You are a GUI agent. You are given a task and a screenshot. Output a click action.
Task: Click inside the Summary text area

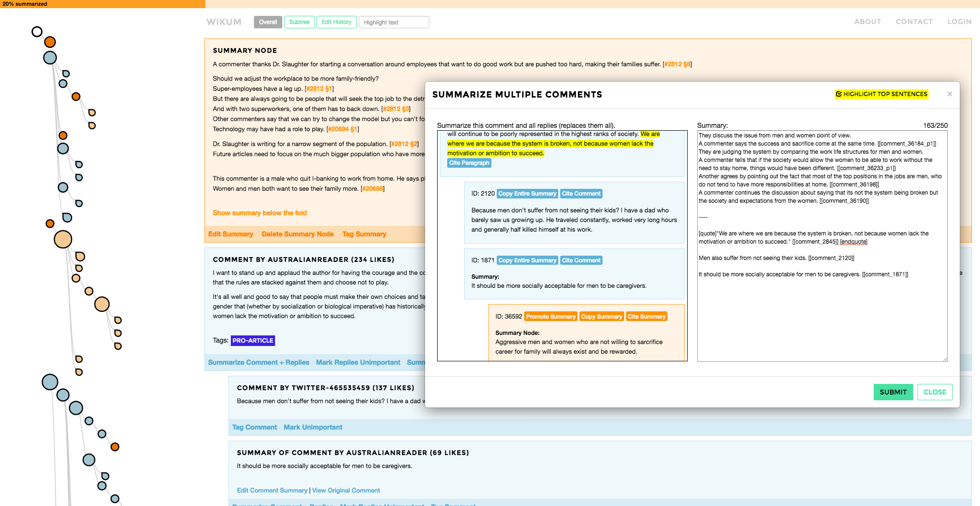click(822, 246)
